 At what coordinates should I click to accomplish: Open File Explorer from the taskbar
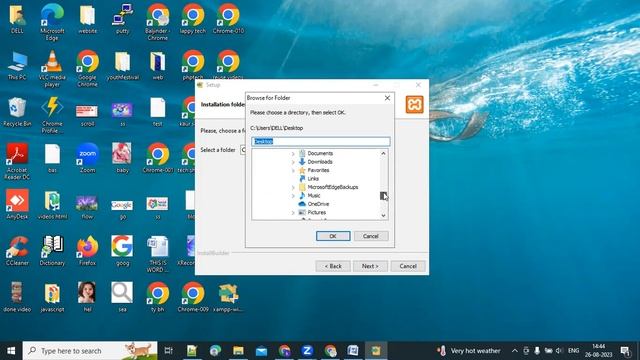click(x=238, y=351)
